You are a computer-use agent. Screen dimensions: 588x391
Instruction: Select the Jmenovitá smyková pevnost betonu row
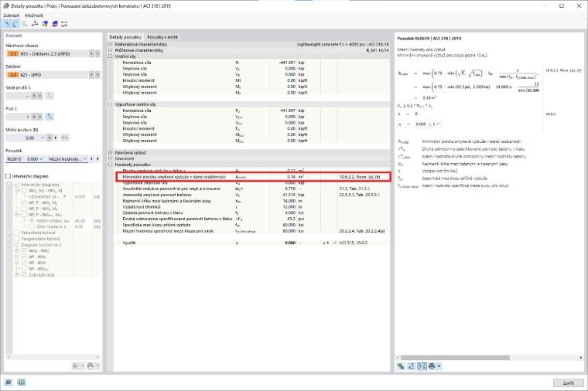(251, 195)
